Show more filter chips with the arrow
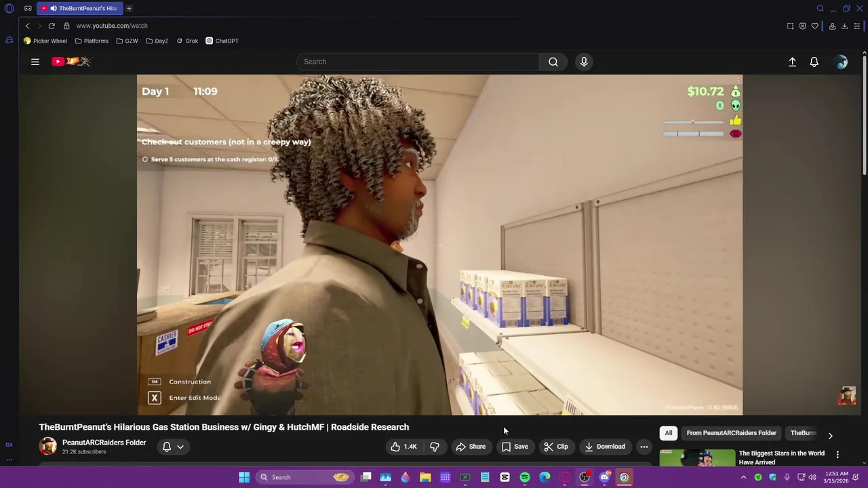 tap(830, 436)
